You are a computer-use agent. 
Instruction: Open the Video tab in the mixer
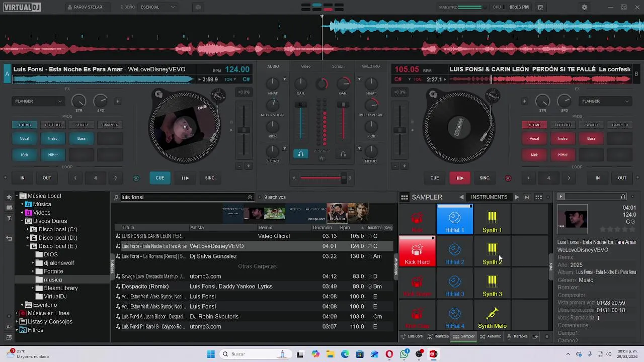pyautogui.click(x=306, y=66)
